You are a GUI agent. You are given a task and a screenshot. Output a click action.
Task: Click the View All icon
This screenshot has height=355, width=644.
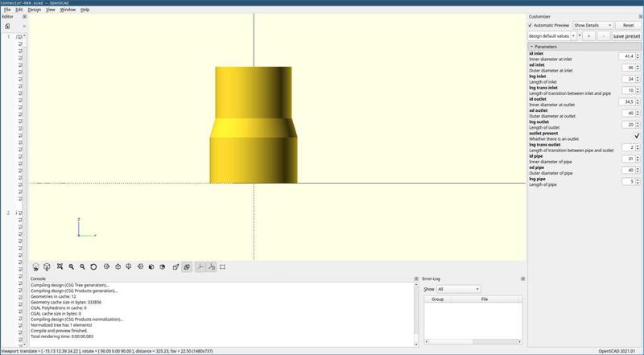tap(60, 267)
